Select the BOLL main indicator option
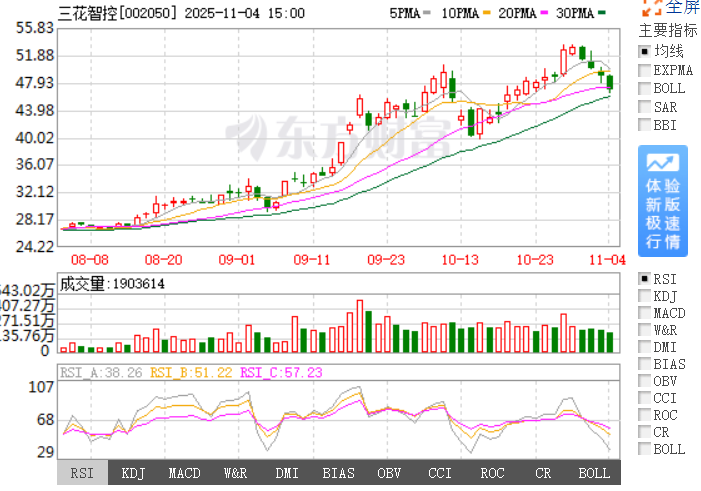This screenshot has height=491, width=701. pos(644,89)
